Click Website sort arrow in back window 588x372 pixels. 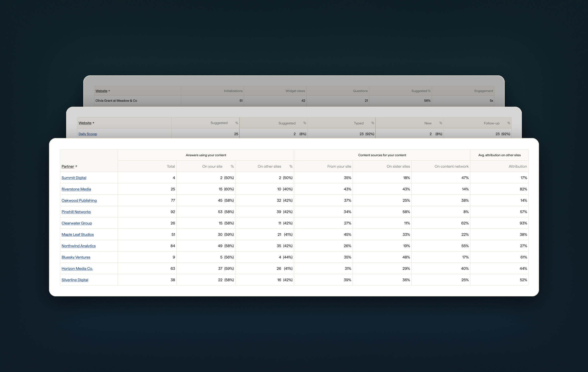pos(109,91)
